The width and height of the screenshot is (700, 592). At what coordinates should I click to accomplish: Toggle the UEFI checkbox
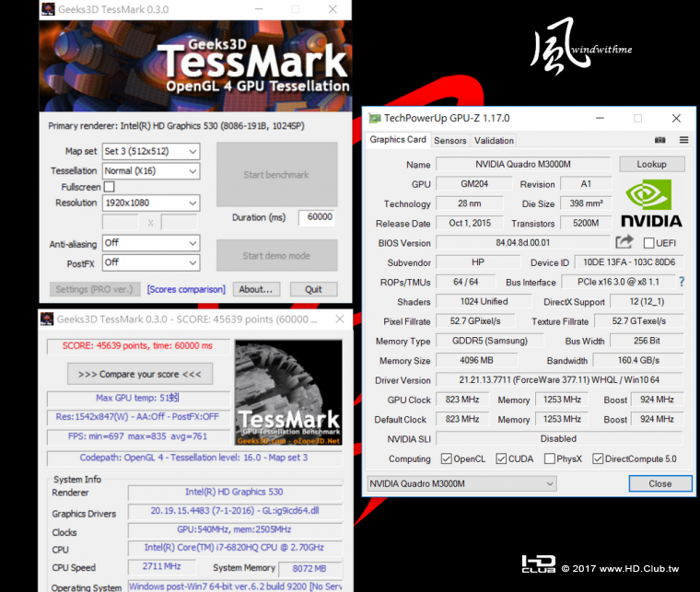coord(648,243)
